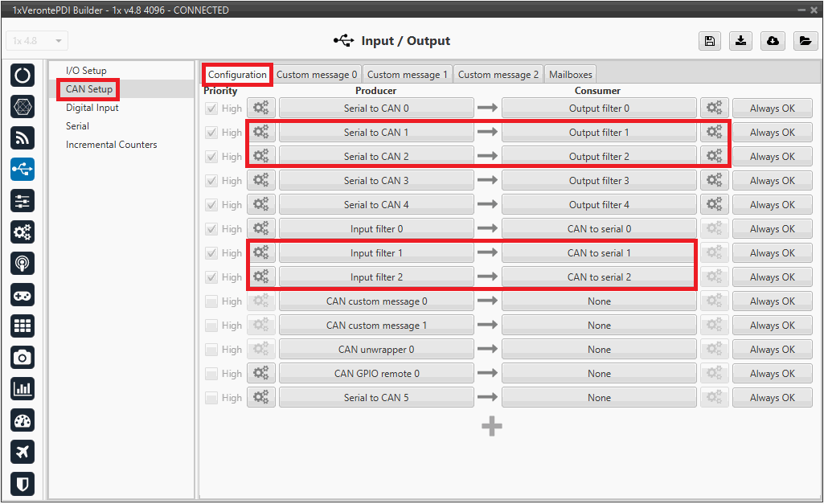Select Digital Input in the left panel
824x504 pixels.
(x=92, y=108)
